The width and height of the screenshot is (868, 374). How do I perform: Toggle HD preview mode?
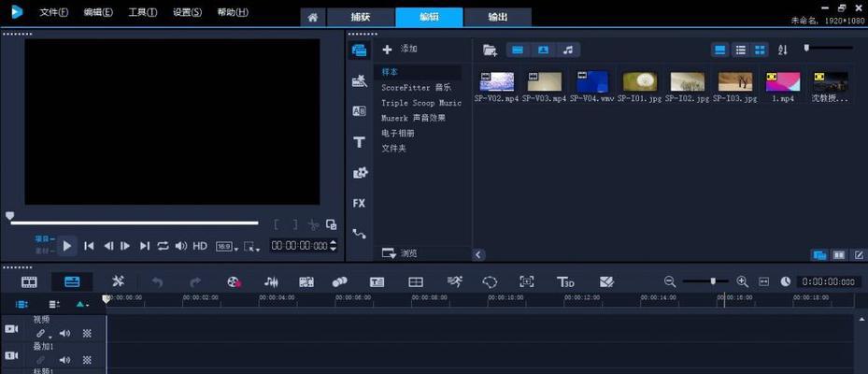200,246
